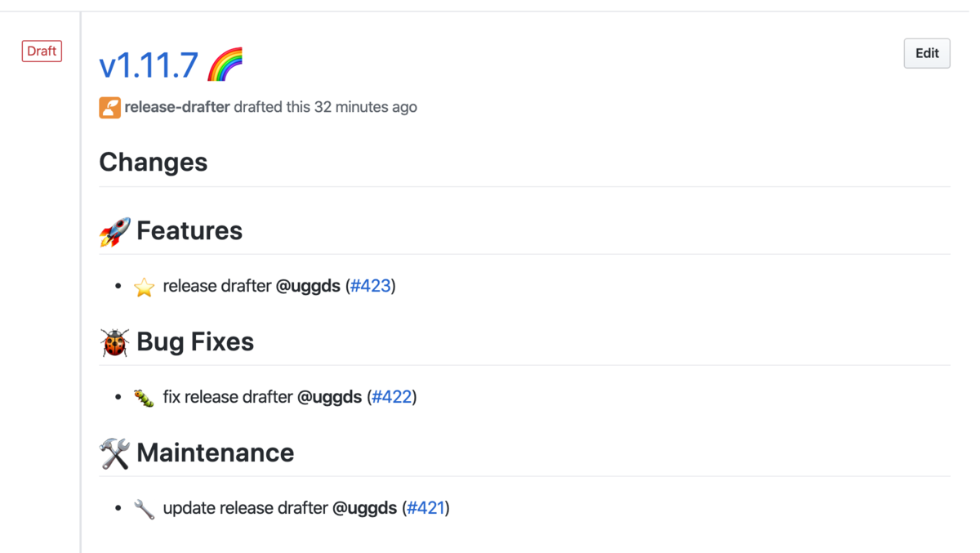The height and width of the screenshot is (553, 980).
Task: Click the Edit button
Action: click(x=926, y=52)
